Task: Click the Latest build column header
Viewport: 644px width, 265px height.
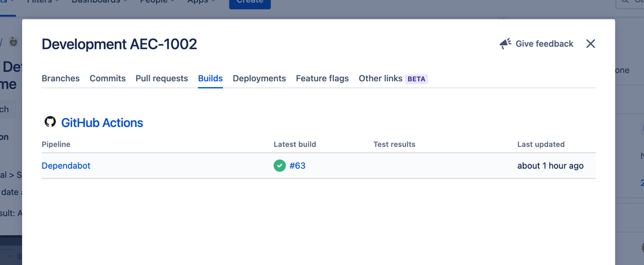Action: [295, 144]
